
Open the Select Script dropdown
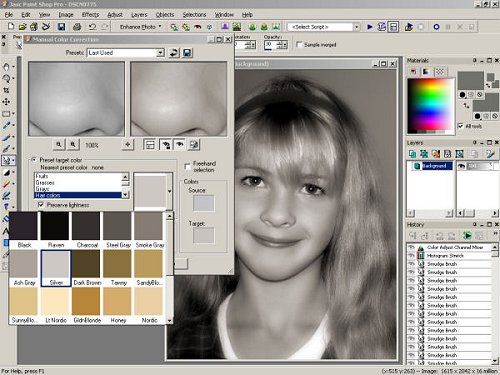[x=357, y=27]
